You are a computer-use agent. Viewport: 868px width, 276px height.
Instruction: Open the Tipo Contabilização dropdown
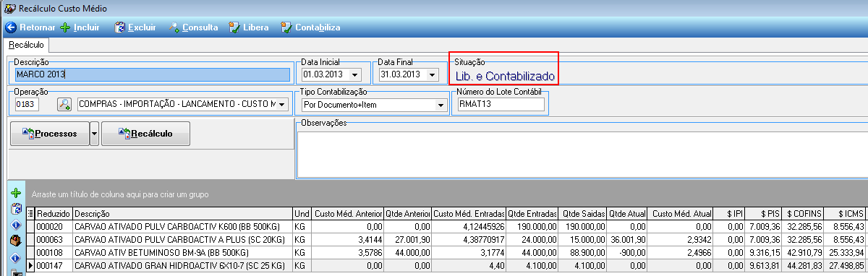(441, 105)
